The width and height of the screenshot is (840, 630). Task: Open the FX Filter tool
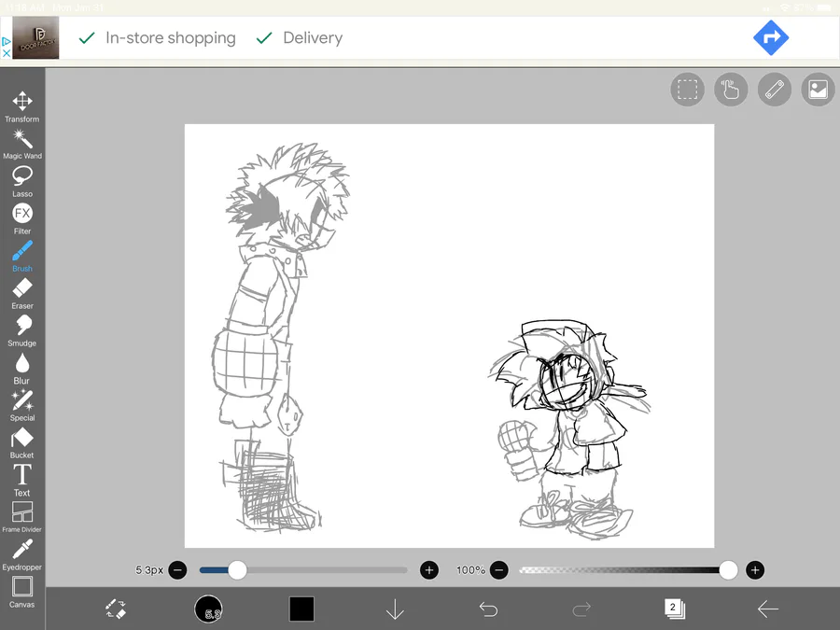pyautogui.click(x=22, y=219)
